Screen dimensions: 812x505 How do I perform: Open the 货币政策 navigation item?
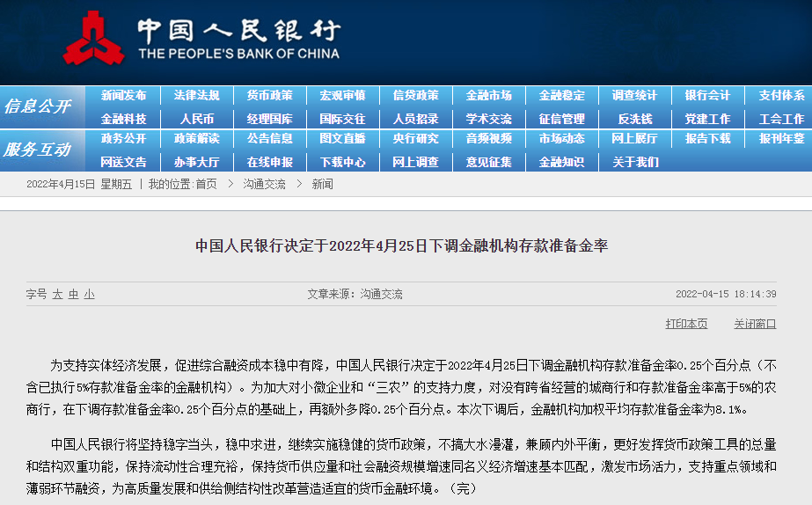tap(269, 96)
